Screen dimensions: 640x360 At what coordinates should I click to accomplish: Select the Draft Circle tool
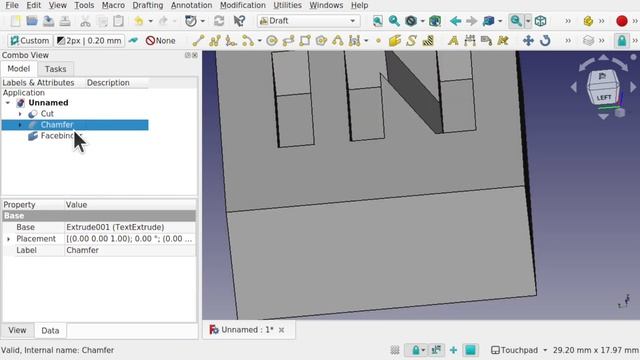272,40
